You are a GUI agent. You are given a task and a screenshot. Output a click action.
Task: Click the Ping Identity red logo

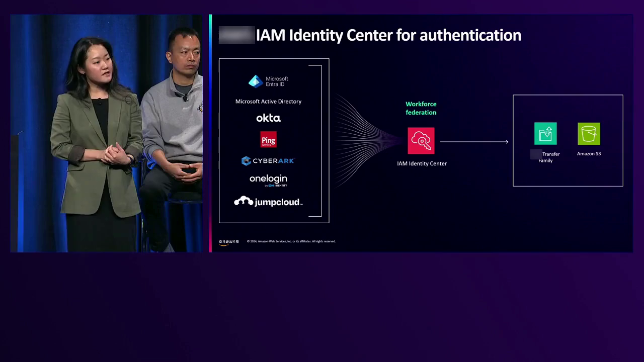click(268, 139)
